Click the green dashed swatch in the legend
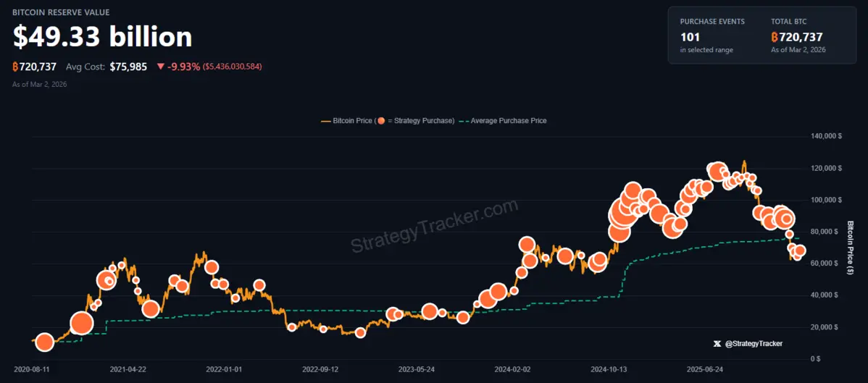The width and height of the screenshot is (868, 383). (463, 121)
